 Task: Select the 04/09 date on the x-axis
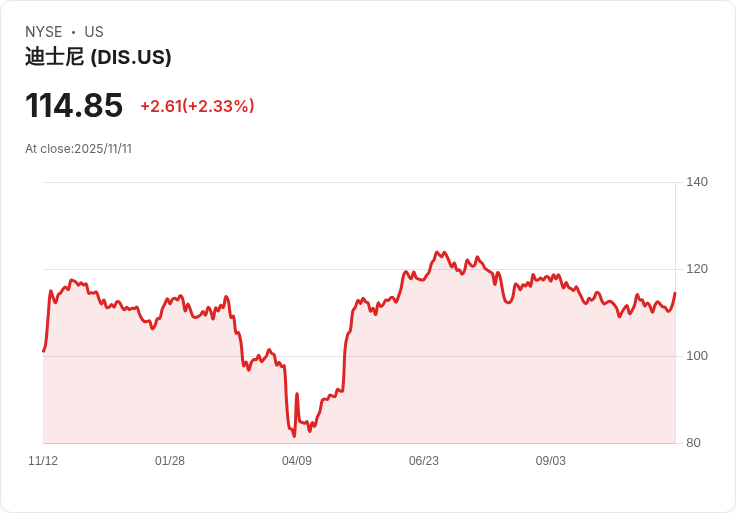pyautogui.click(x=297, y=461)
